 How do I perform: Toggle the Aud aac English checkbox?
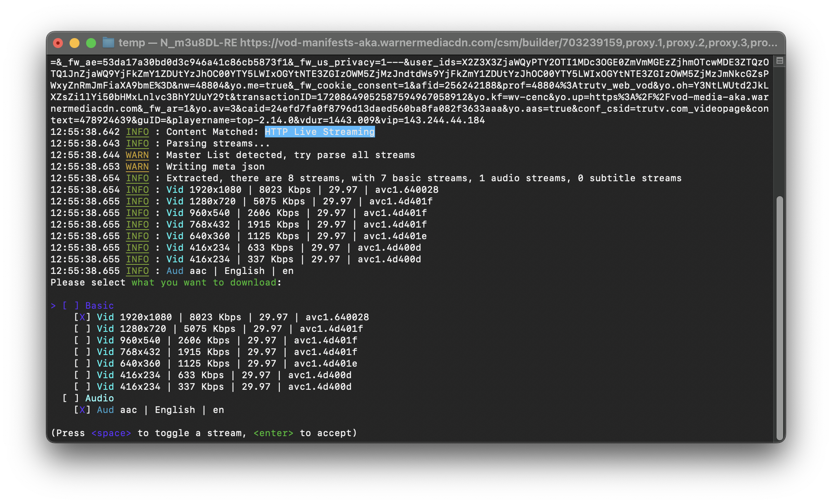coord(82,410)
